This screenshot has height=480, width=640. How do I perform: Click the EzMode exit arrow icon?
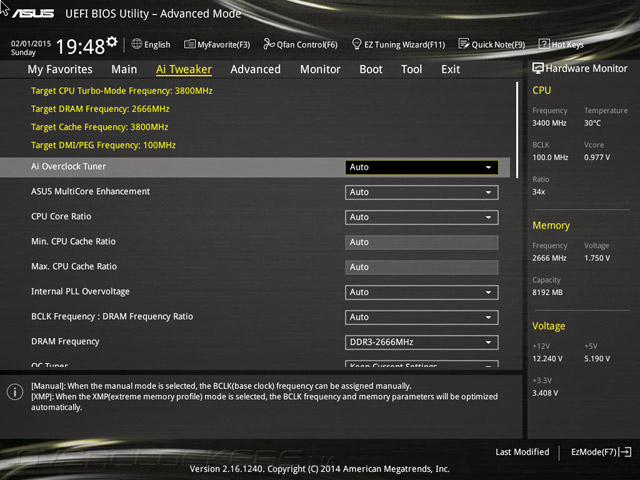625,452
